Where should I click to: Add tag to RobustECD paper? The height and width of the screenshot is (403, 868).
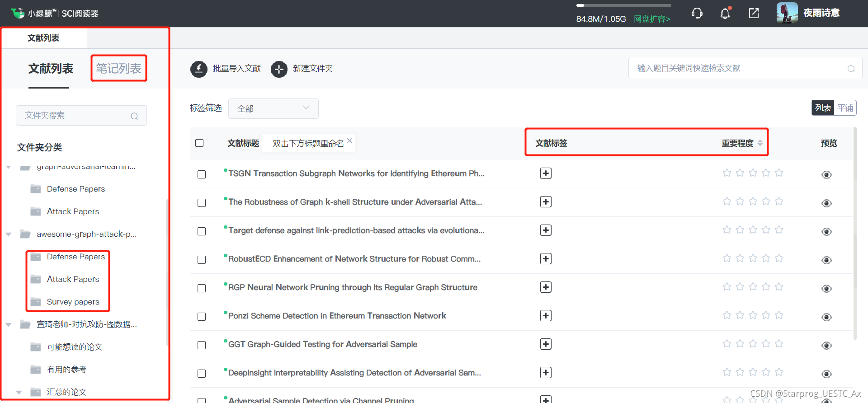pyautogui.click(x=546, y=259)
